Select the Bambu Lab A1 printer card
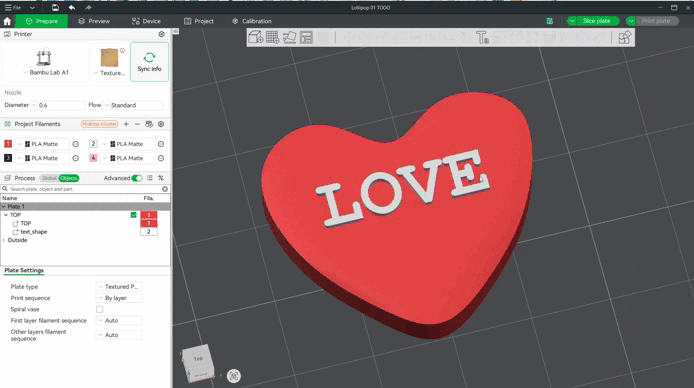The image size is (694, 388). pyautogui.click(x=45, y=62)
